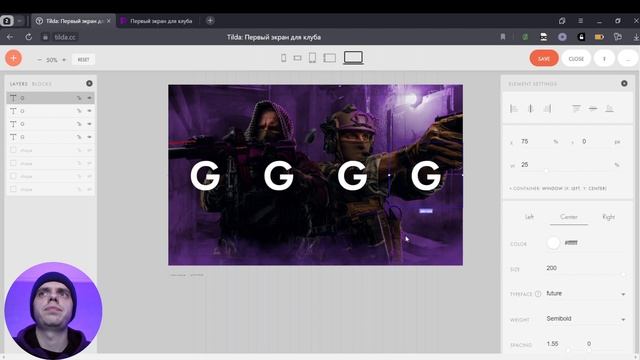Close the layers panel via round icon
Viewport: 640px width, 360px height.
click(89, 83)
